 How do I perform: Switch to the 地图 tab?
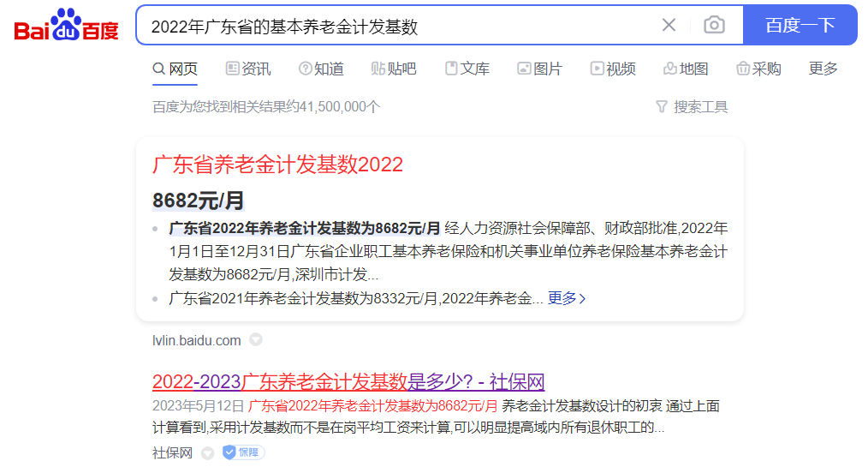pos(686,69)
